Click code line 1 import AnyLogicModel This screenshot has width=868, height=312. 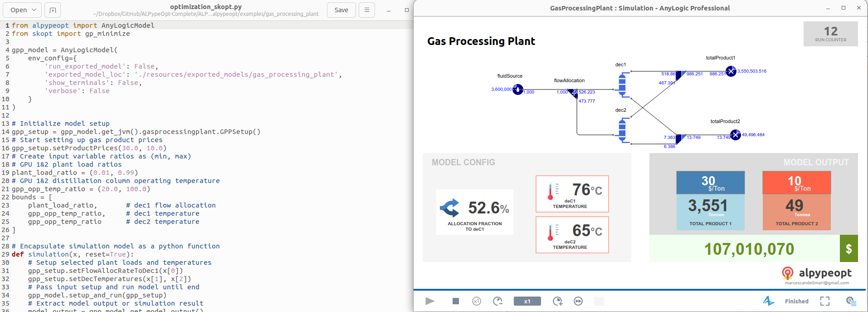click(83, 25)
